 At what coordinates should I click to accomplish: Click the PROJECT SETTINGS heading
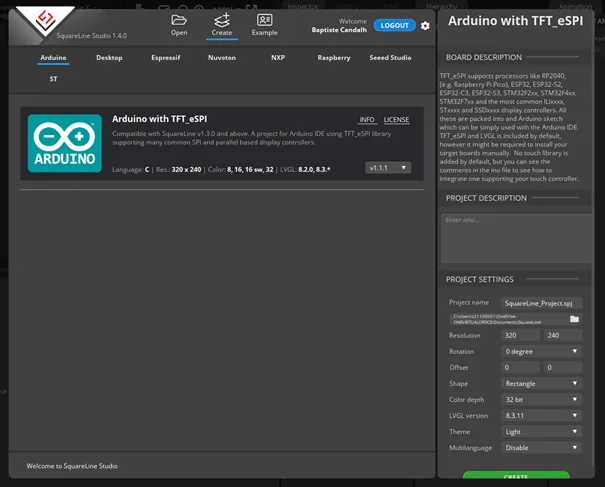pos(480,279)
